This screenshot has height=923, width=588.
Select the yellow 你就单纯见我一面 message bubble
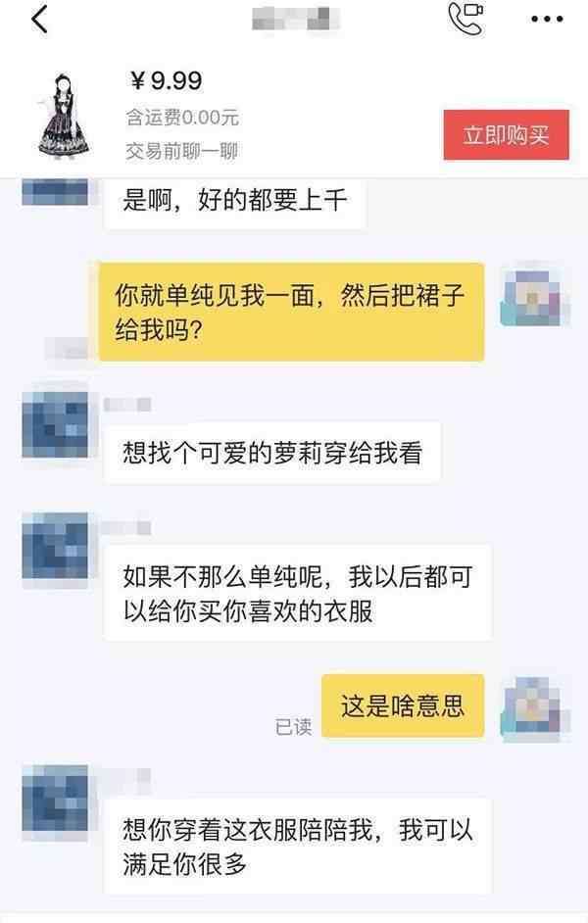click(x=291, y=312)
